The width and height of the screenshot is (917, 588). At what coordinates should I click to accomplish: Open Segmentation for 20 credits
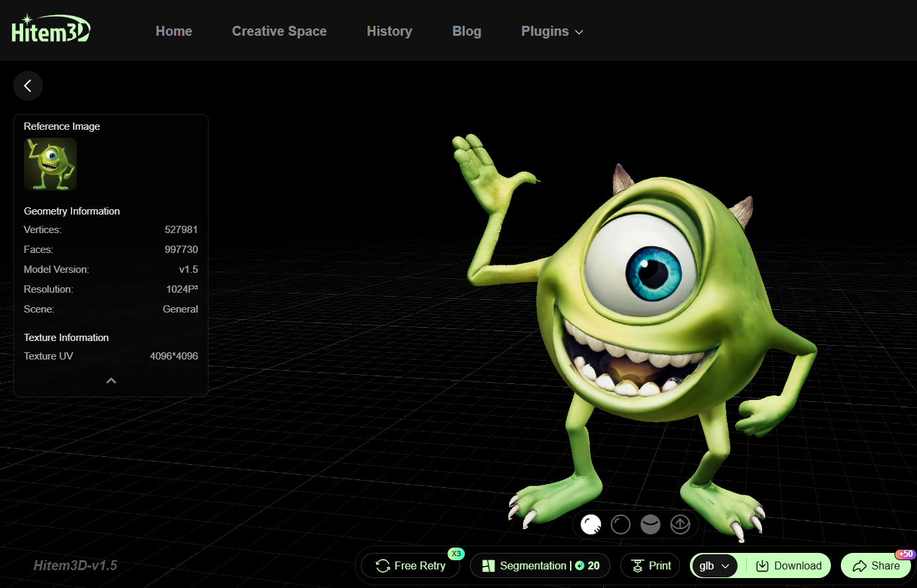point(540,565)
